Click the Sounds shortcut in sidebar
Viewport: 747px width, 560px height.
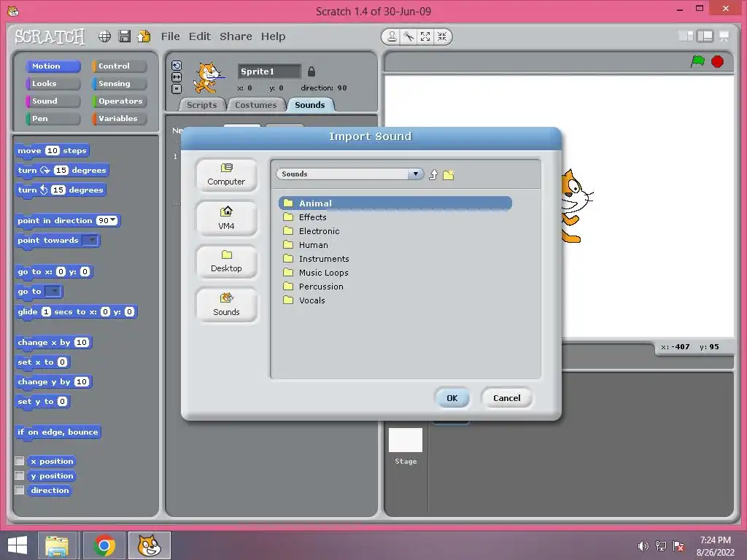click(226, 306)
